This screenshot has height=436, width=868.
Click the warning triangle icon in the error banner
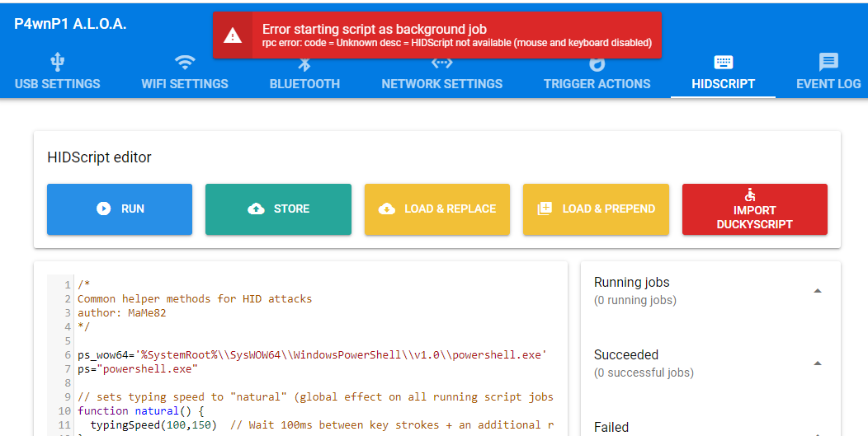click(x=233, y=36)
